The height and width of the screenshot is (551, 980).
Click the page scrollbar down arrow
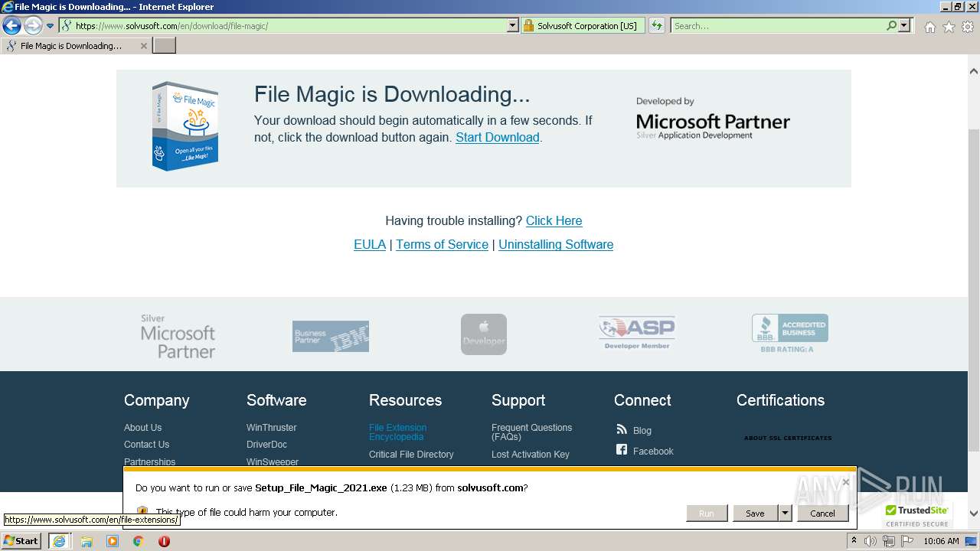pos(974,514)
